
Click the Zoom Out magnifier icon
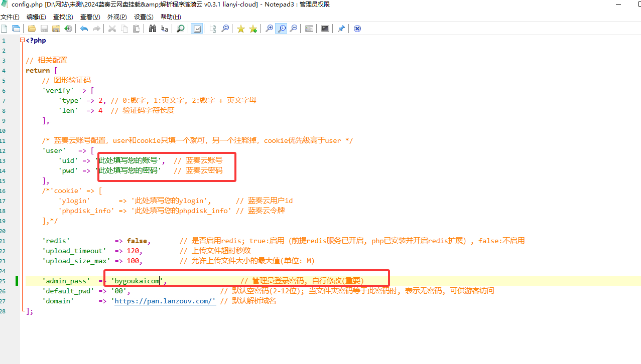click(294, 29)
